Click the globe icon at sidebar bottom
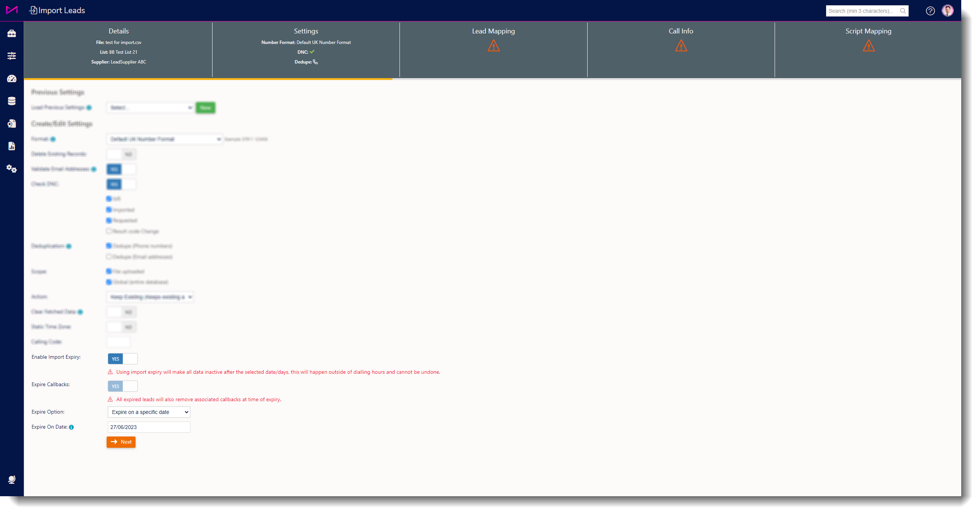Screen dimensions: 980x515 coord(11,479)
